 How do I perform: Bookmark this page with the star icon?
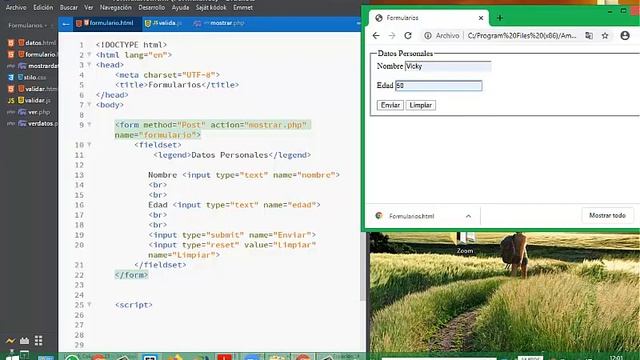point(605,36)
